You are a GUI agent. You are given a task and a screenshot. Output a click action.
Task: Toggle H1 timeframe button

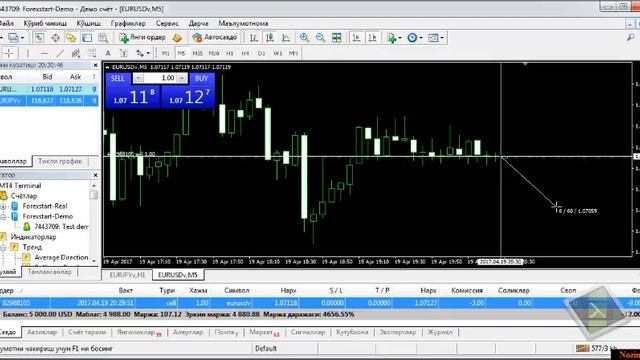coord(230,53)
